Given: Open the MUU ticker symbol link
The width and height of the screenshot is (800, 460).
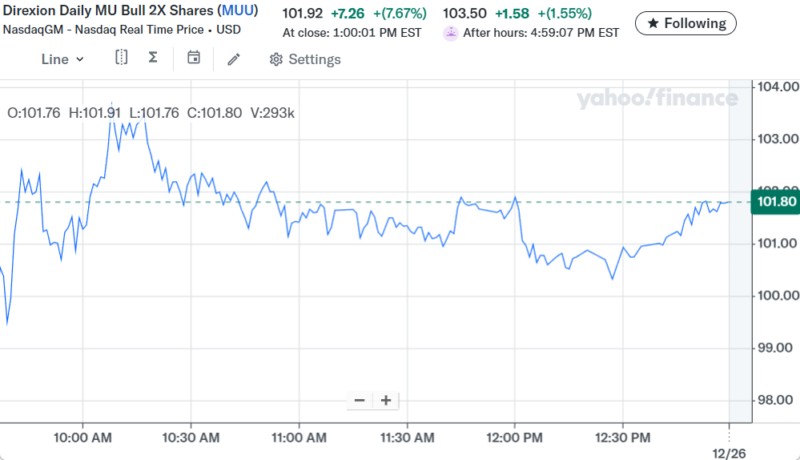Looking at the screenshot, I should point(238,12).
